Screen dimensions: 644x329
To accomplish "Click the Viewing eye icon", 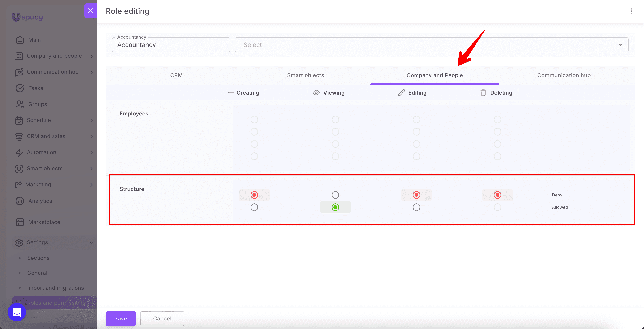I will coord(316,93).
